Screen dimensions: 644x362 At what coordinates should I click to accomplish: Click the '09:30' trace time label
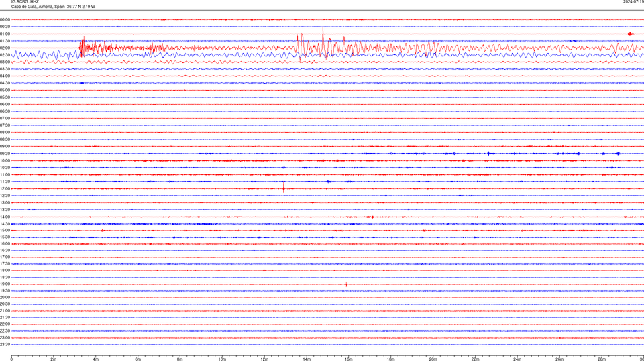pos(5,154)
